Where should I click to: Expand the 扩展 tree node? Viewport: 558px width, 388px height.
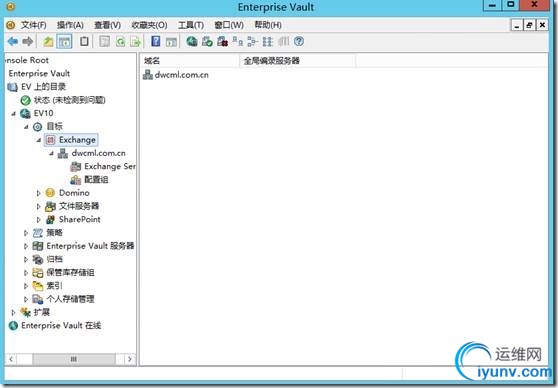pyautogui.click(x=14, y=313)
